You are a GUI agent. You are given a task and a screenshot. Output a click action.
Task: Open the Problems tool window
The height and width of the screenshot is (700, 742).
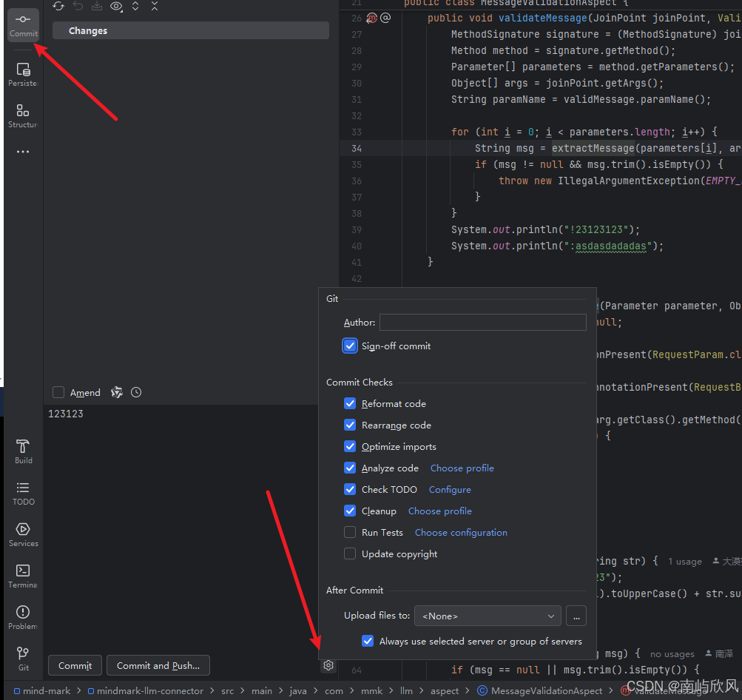(x=23, y=618)
